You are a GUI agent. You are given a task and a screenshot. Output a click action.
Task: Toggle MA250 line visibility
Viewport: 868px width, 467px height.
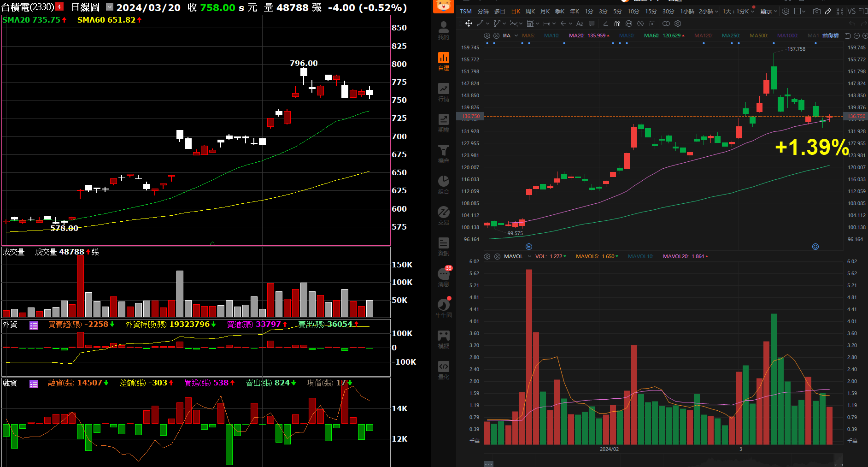pos(731,36)
